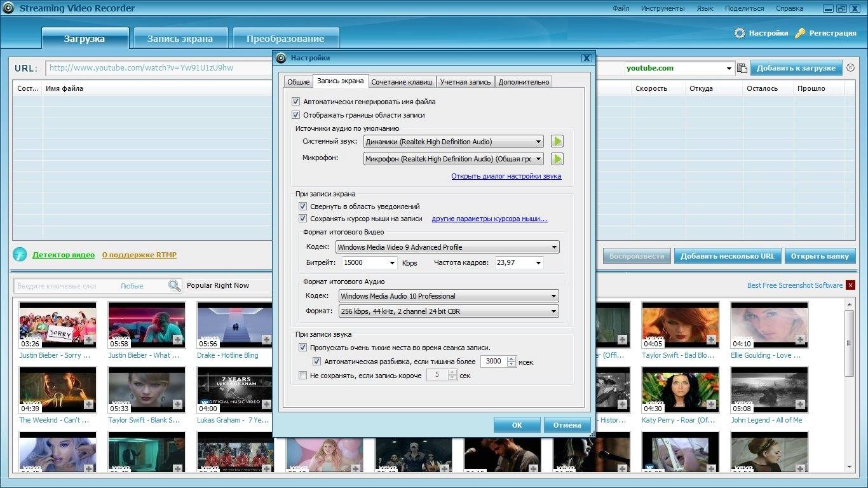Viewport: 868px width, 488px height.
Task: Switch to Общие settings tab
Action: (298, 82)
